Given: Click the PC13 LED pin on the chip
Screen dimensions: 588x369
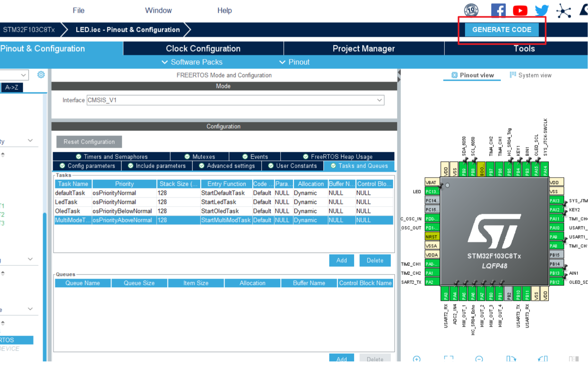Looking at the screenshot, I should click(x=432, y=192).
